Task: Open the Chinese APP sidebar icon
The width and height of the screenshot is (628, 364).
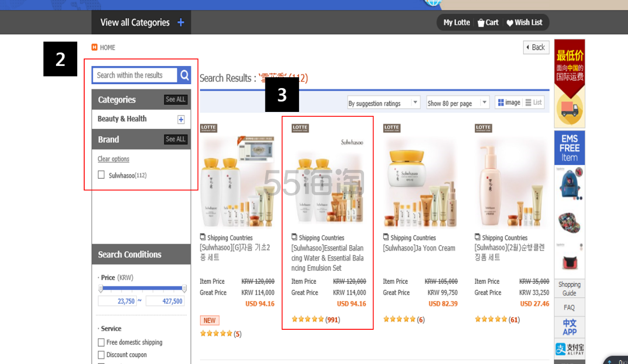Action: (569, 327)
